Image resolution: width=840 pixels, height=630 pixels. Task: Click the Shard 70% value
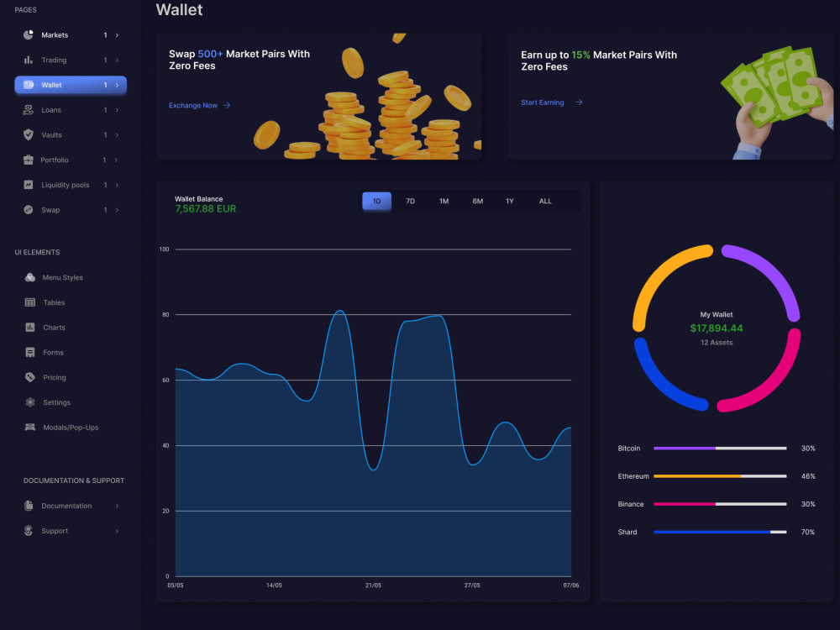(x=808, y=532)
